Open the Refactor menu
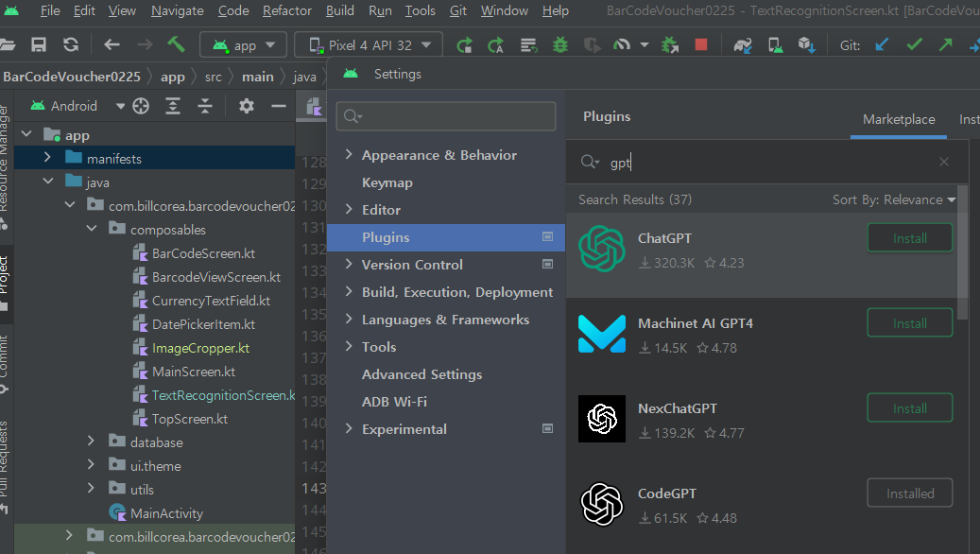980x554 pixels. pos(287,10)
